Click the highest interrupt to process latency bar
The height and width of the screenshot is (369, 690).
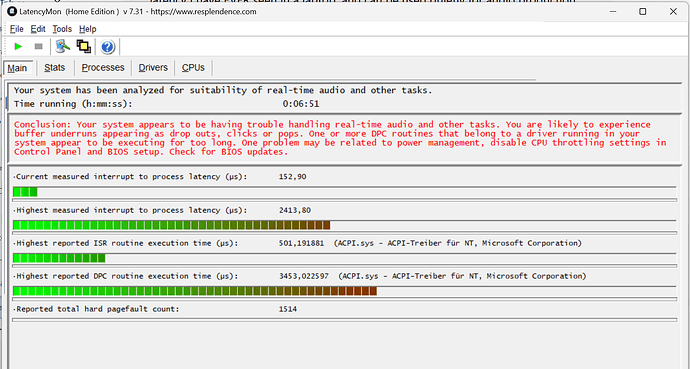click(x=345, y=225)
